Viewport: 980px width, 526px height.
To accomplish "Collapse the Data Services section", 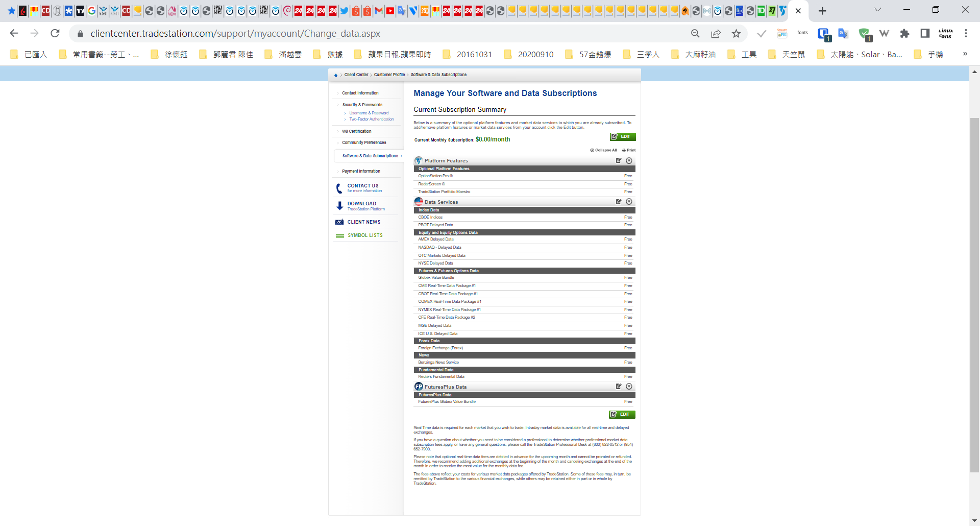I will 629,202.
